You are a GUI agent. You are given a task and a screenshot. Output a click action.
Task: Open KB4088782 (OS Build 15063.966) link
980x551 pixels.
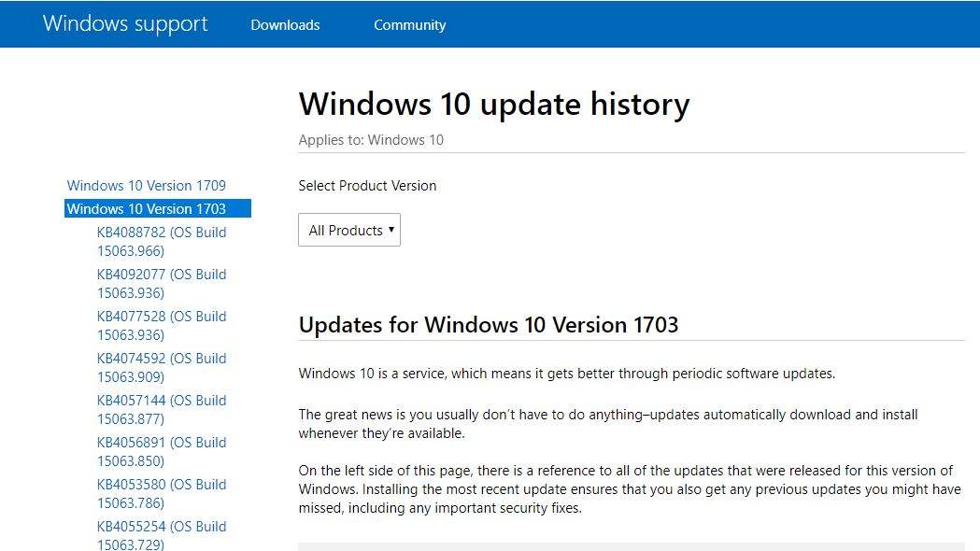coord(162,241)
